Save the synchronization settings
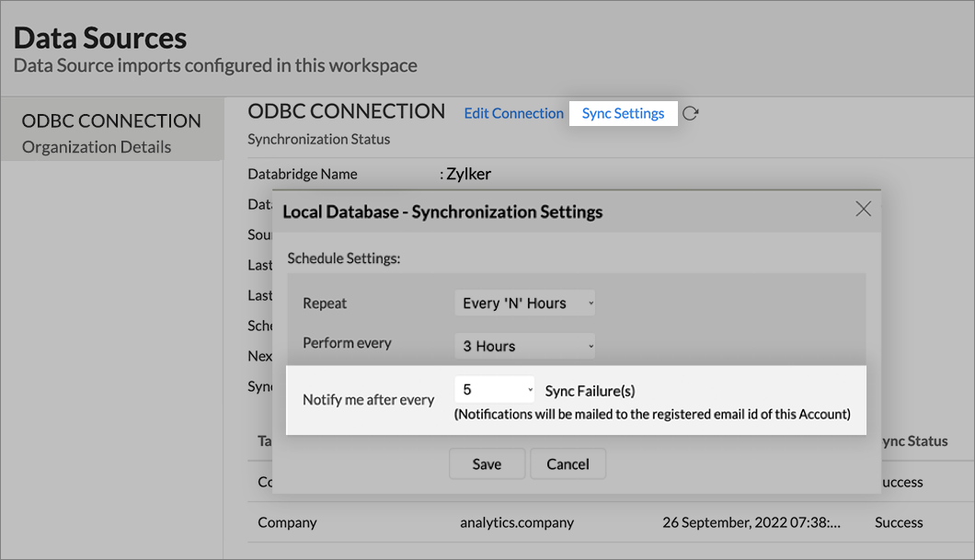 [487, 464]
